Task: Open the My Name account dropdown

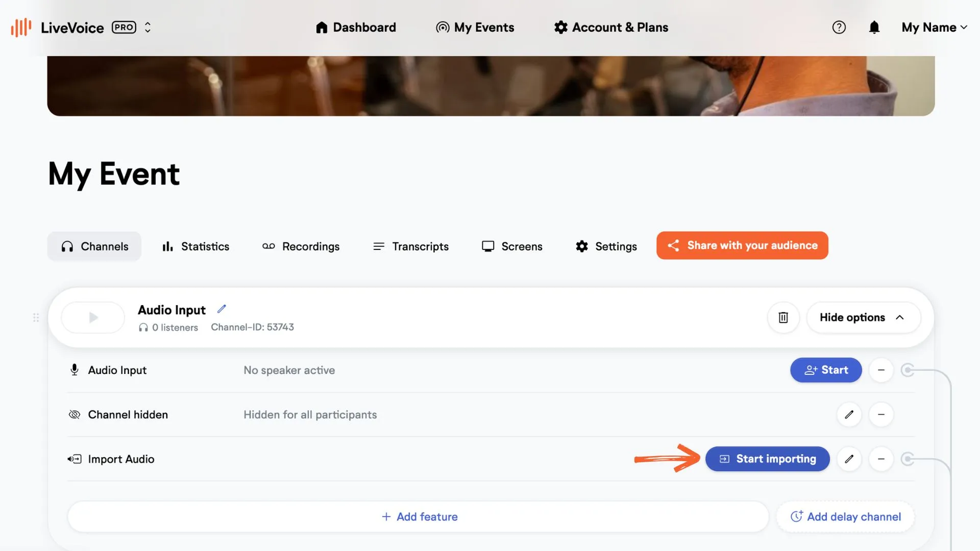Action: coord(934,27)
